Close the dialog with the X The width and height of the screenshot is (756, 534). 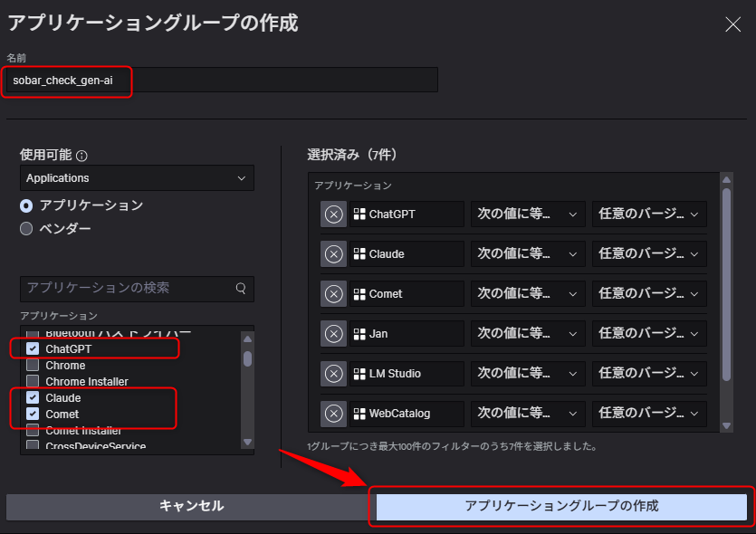(x=733, y=24)
